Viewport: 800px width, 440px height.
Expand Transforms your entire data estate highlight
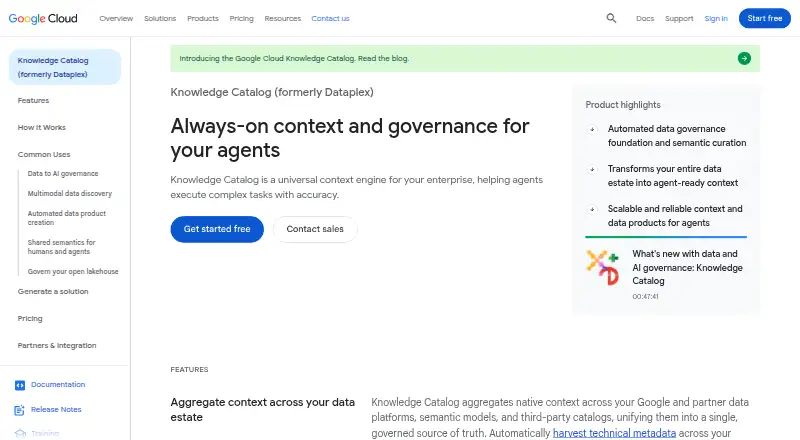[592, 169]
